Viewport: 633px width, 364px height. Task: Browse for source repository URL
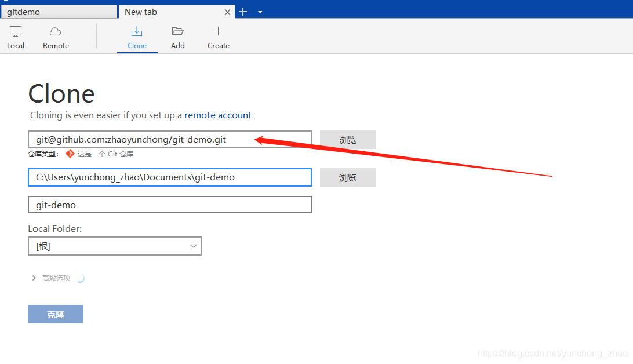348,140
